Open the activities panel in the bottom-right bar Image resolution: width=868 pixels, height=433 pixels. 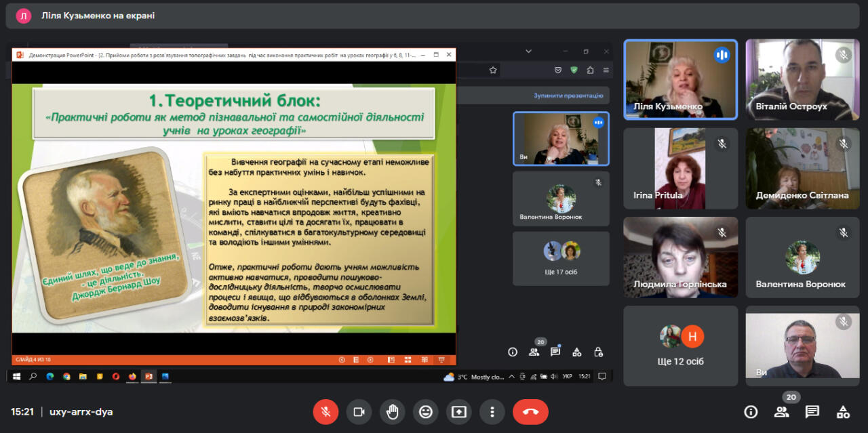pos(843,411)
